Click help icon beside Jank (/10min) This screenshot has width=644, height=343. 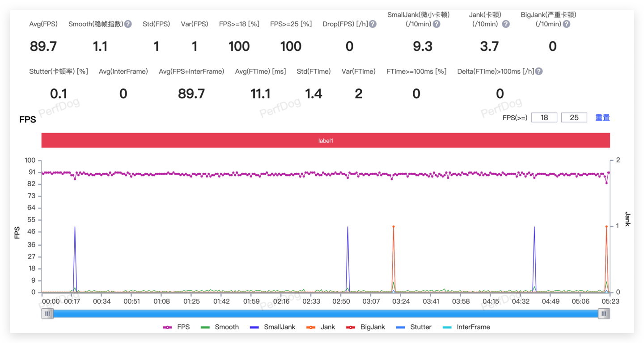pyautogui.click(x=506, y=24)
